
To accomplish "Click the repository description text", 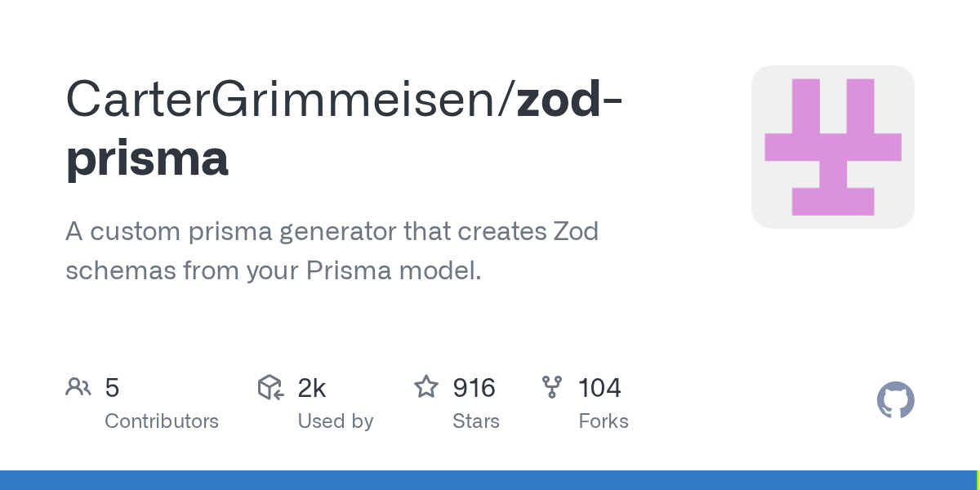I will coord(332,251).
